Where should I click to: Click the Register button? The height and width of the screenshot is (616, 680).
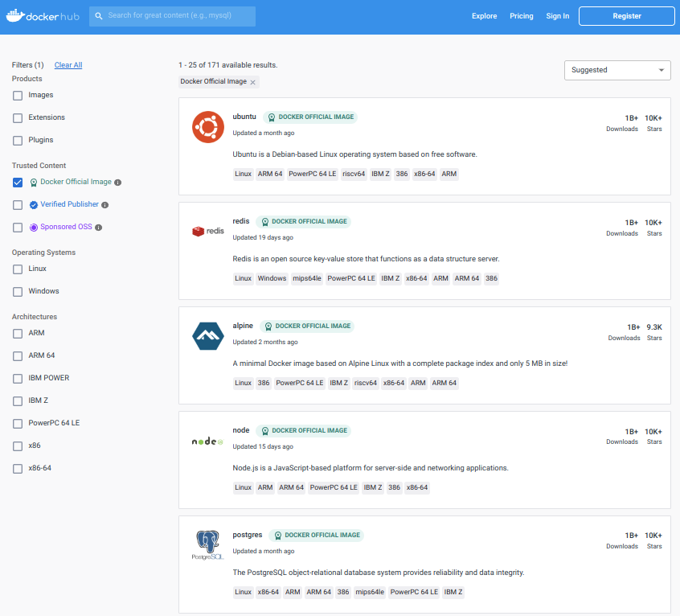(626, 16)
